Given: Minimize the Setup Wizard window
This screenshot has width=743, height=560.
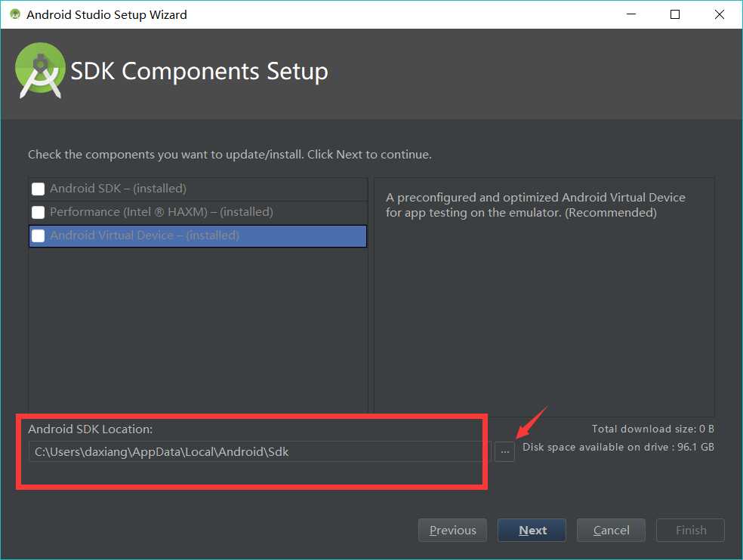Looking at the screenshot, I should (630, 14).
